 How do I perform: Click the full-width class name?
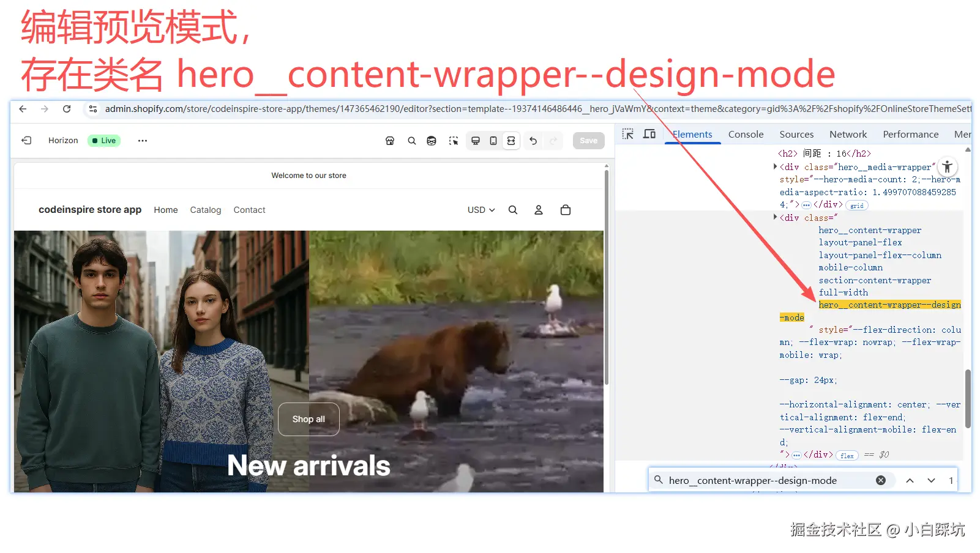coord(843,292)
